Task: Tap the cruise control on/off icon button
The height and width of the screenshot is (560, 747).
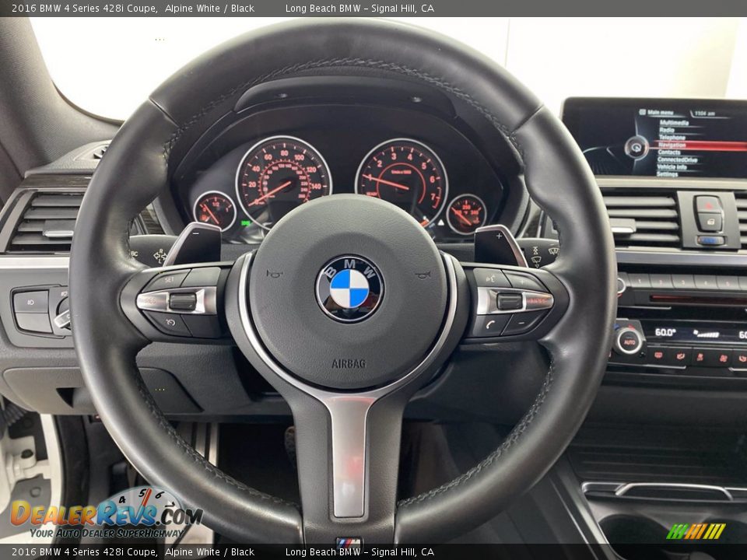Action: 168,322
